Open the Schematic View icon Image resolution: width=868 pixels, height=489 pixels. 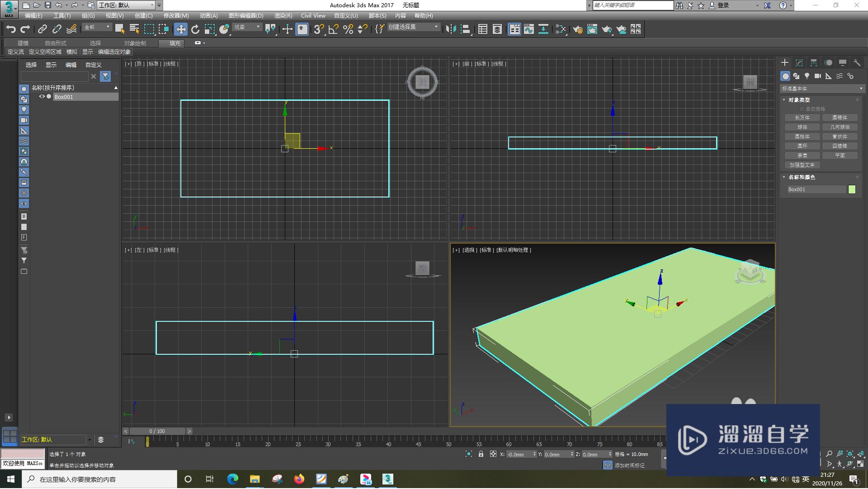coord(543,29)
